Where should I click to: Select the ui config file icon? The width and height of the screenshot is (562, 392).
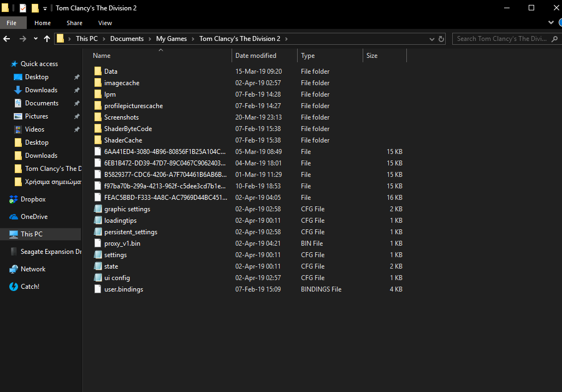(x=98, y=278)
